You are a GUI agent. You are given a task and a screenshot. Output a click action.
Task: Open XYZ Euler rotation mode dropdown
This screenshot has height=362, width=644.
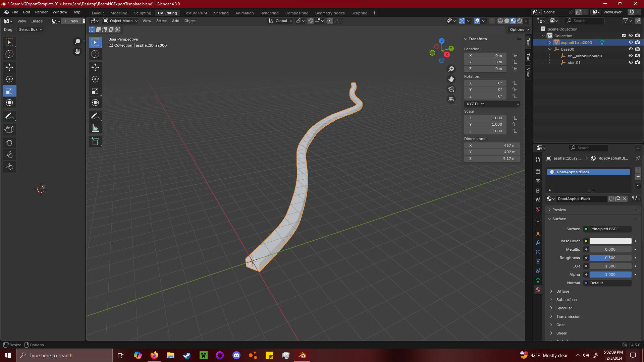point(492,104)
